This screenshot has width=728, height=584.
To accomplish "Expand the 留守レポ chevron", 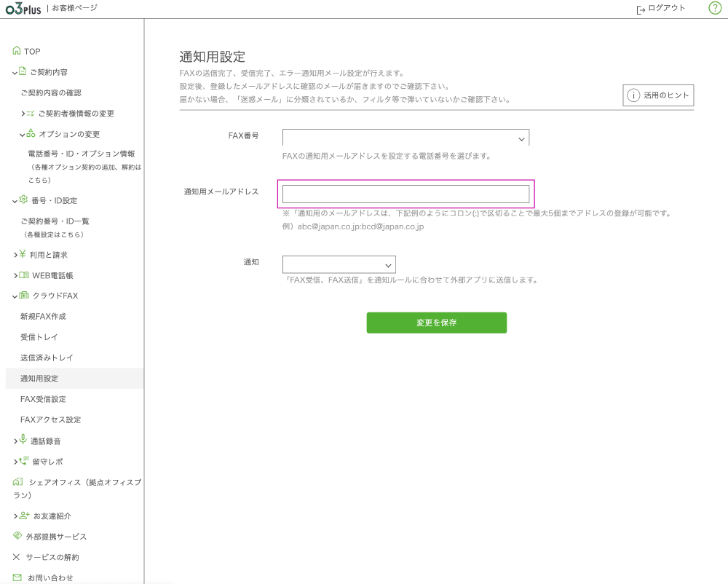I will point(16,462).
